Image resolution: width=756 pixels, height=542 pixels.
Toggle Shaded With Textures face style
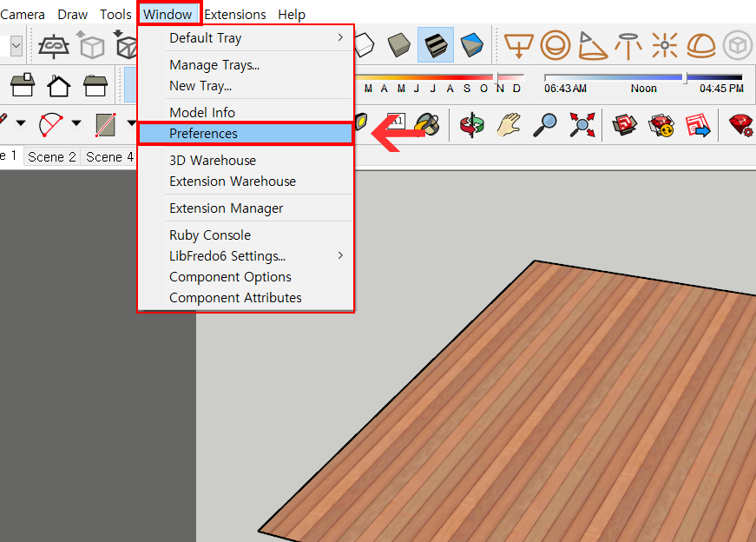point(436,45)
